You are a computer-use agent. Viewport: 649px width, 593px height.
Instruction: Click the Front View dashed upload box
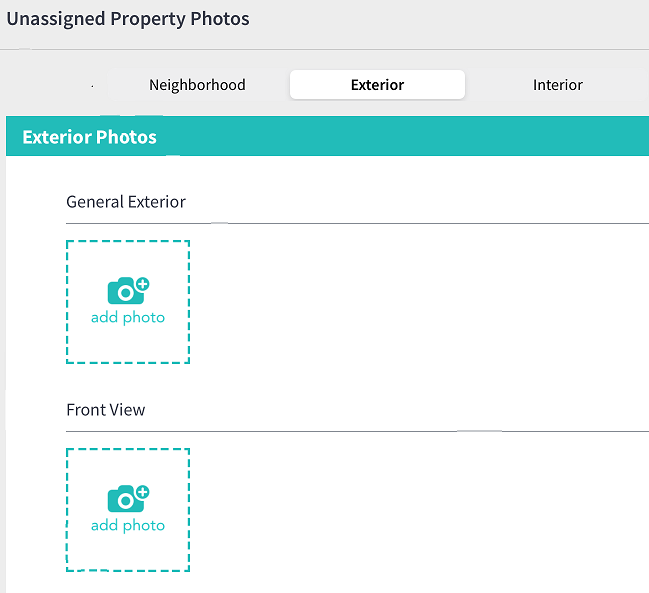128,510
